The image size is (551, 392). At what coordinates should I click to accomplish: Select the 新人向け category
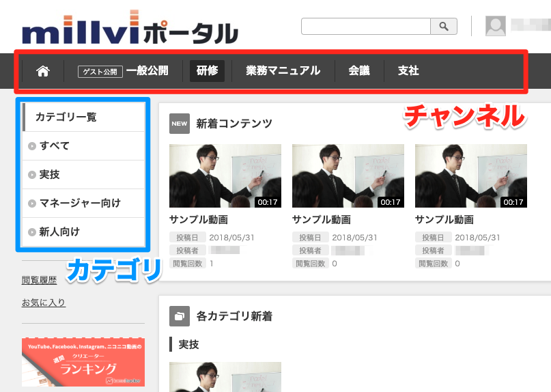(83, 232)
